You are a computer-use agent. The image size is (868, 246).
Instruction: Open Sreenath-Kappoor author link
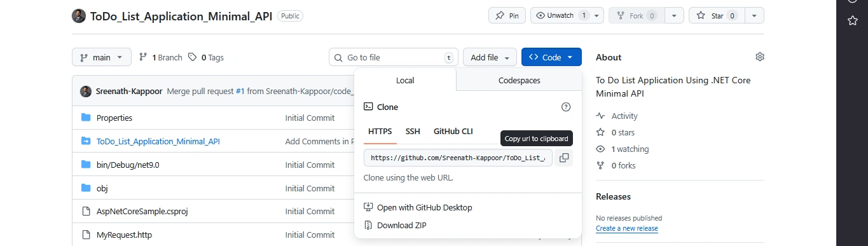(x=129, y=92)
